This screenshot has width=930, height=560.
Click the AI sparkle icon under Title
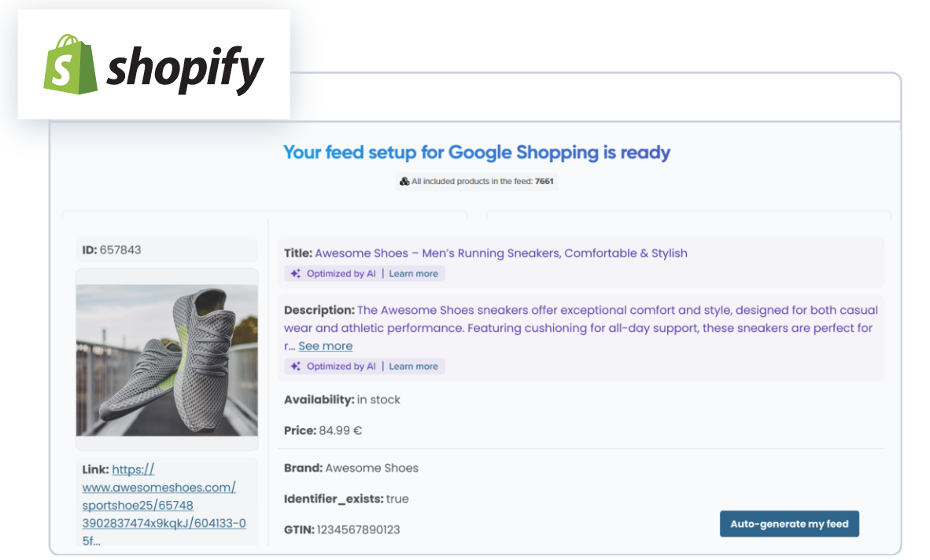click(295, 274)
